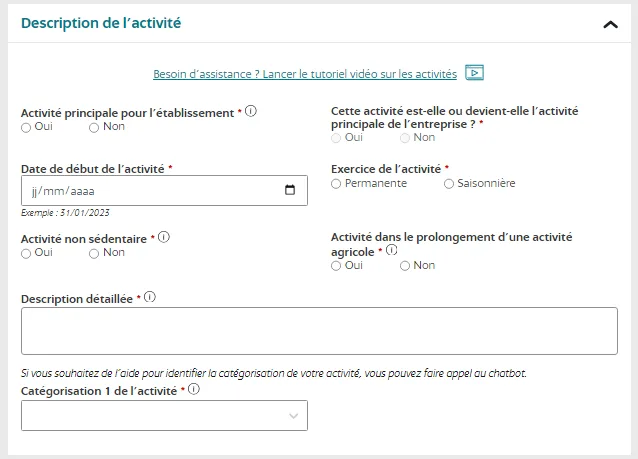Open the Catégorisation 1 de l'activité dropdown
The height and width of the screenshot is (459, 638).
[164, 415]
